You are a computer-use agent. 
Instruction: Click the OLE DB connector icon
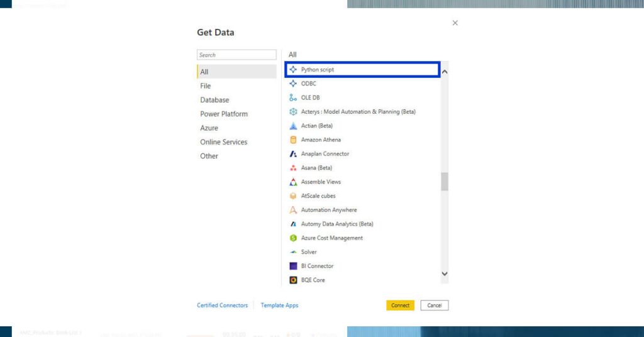click(x=293, y=97)
